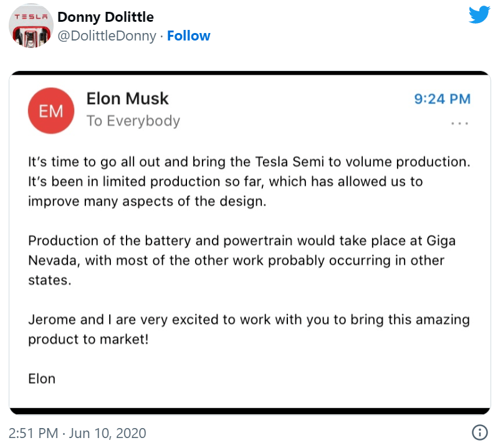
Task: Click the product to market line
Action: [89, 340]
